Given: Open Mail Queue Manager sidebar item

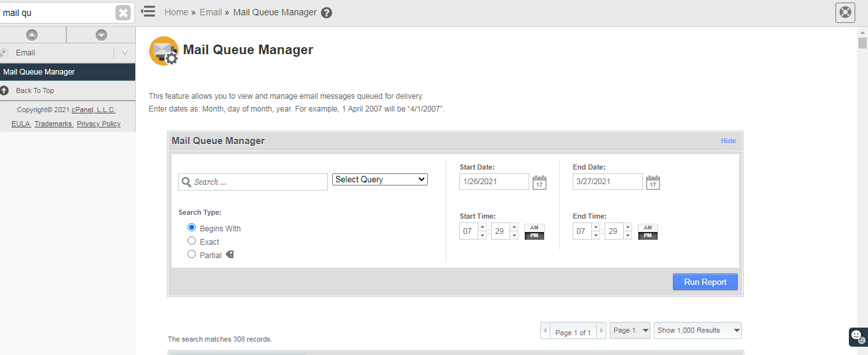Looking at the screenshot, I should coord(68,72).
